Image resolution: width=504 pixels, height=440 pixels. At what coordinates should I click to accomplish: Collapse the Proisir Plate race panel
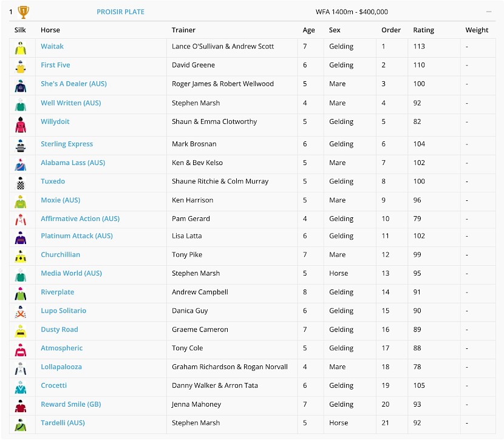489,12
